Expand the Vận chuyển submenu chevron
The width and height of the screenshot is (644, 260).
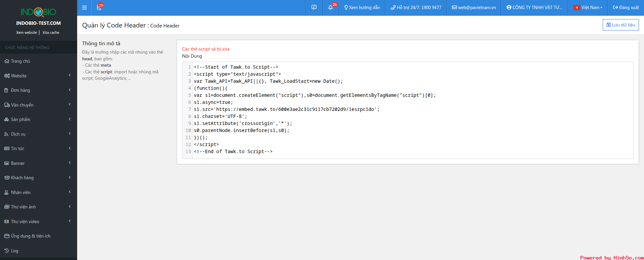tap(70, 105)
